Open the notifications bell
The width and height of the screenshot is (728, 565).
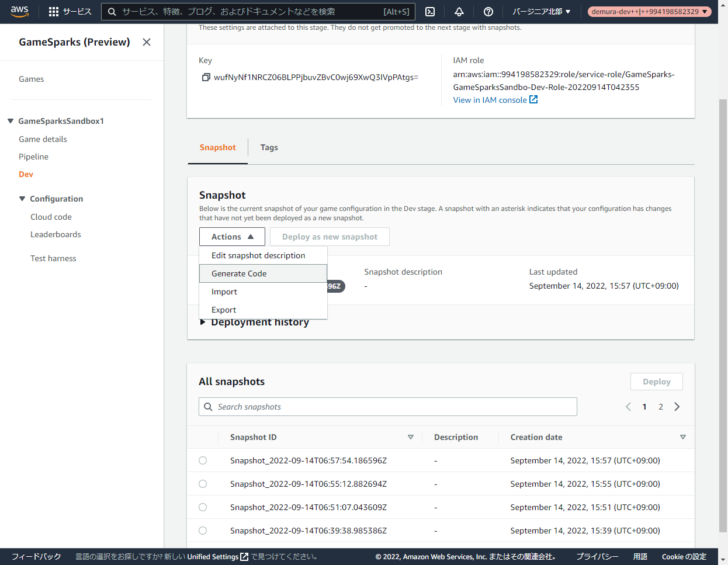(459, 11)
